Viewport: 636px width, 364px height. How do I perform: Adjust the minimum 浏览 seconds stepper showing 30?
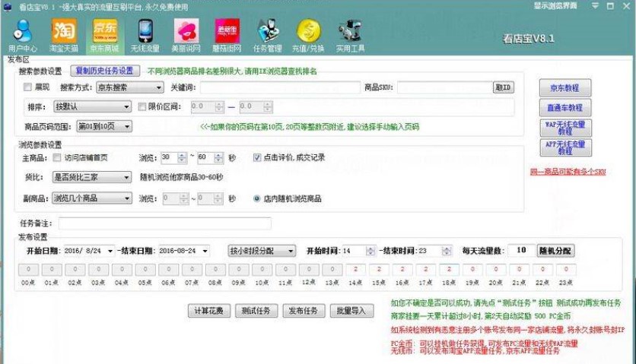coord(182,157)
